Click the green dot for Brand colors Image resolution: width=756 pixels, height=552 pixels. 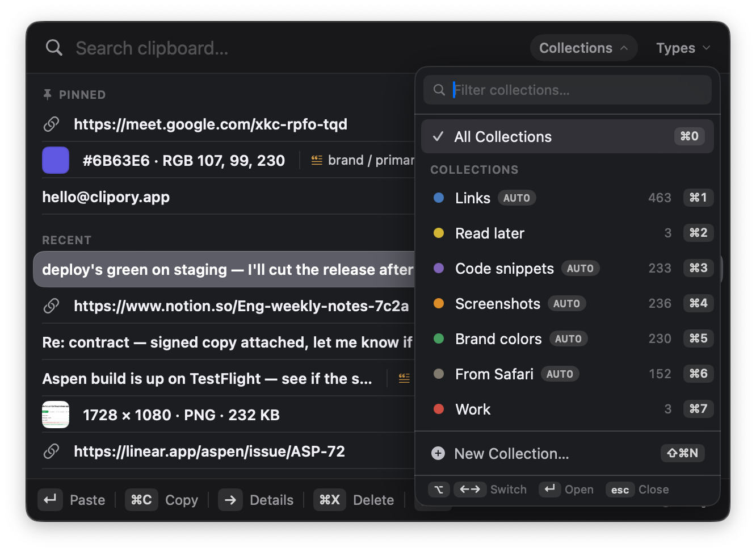[x=439, y=338]
